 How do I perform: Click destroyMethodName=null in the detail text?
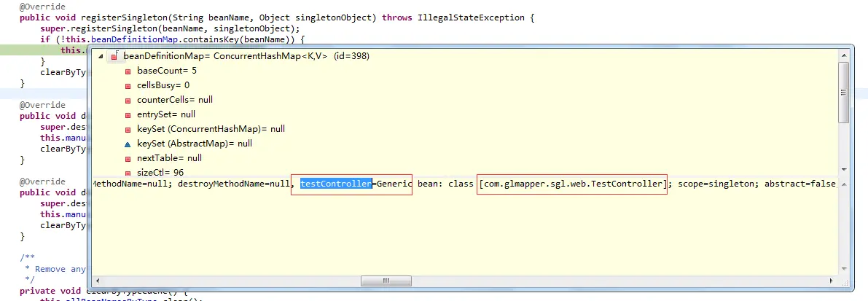pyautogui.click(x=233, y=184)
